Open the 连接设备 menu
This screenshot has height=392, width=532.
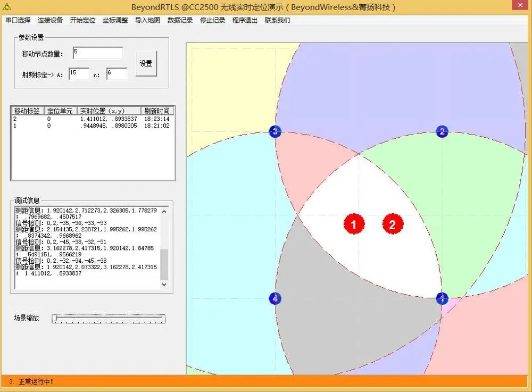[x=50, y=20]
